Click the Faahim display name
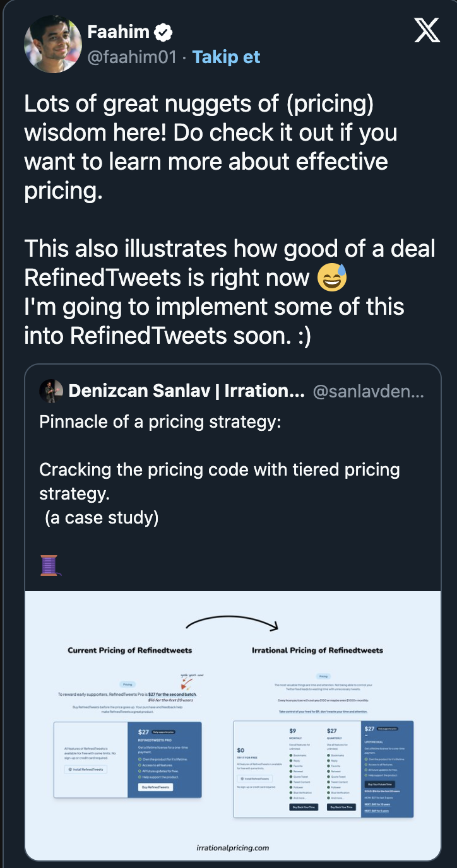This screenshot has height=868, width=457. (x=118, y=33)
